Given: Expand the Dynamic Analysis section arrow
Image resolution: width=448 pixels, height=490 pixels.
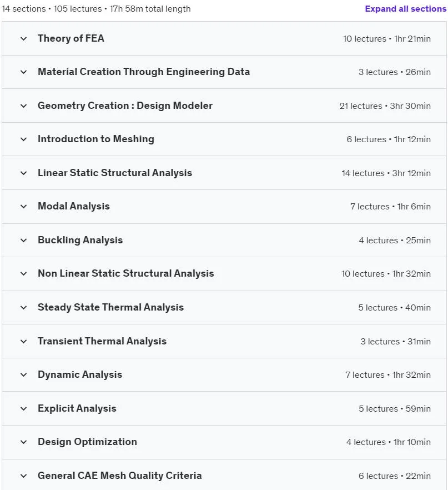Looking at the screenshot, I should tap(23, 374).
